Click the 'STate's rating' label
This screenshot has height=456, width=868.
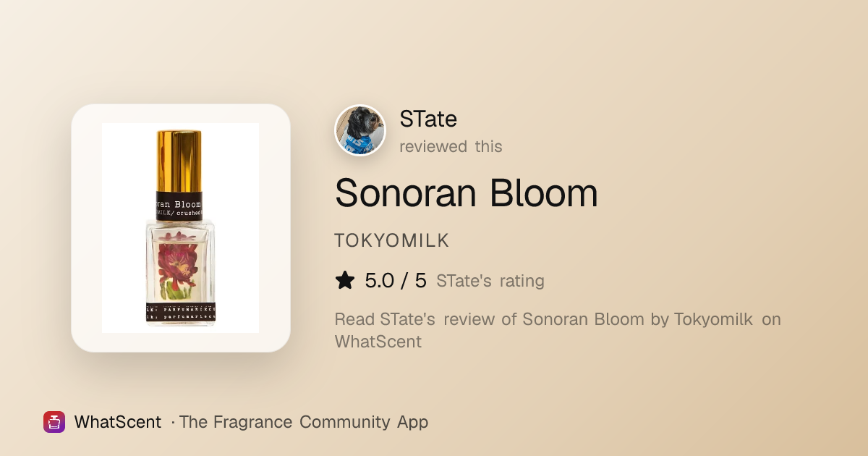(x=490, y=281)
